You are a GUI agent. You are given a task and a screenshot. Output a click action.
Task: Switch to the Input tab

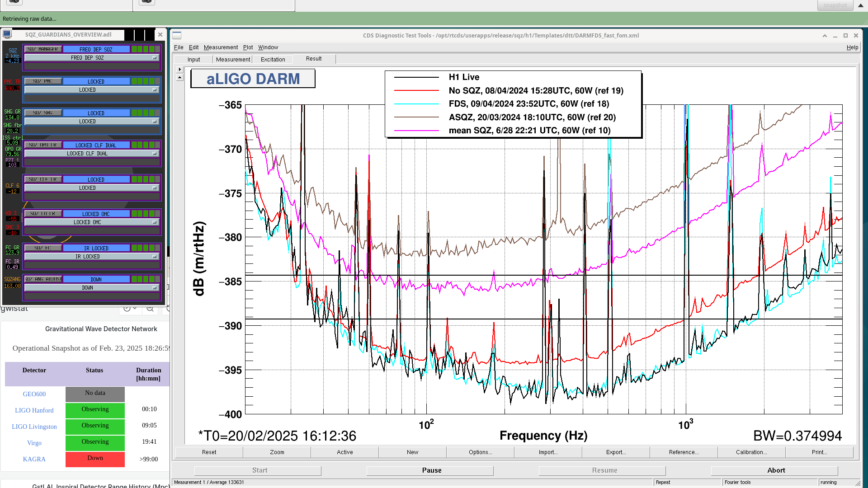point(193,60)
